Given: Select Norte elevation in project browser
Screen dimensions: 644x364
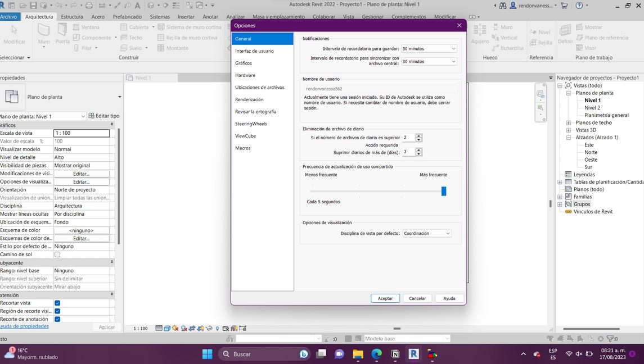Looking at the screenshot, I should pos(591,152).
